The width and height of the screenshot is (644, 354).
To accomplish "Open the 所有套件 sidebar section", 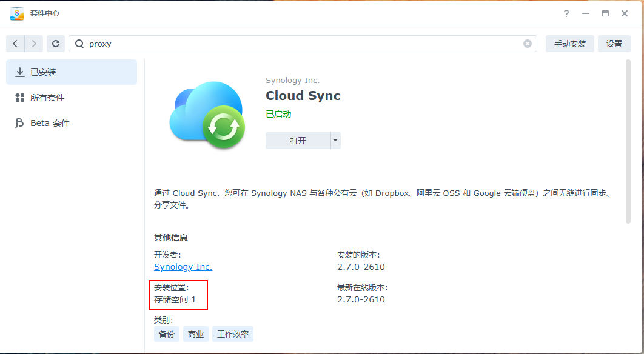I will [x=72, y=98].
